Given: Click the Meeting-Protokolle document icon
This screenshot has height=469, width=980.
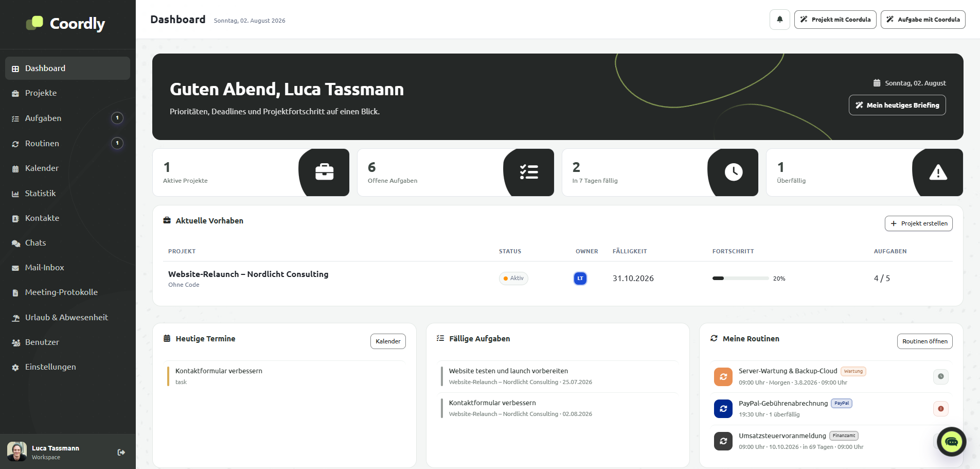Looking at the screenshot, I should point(15,293).
